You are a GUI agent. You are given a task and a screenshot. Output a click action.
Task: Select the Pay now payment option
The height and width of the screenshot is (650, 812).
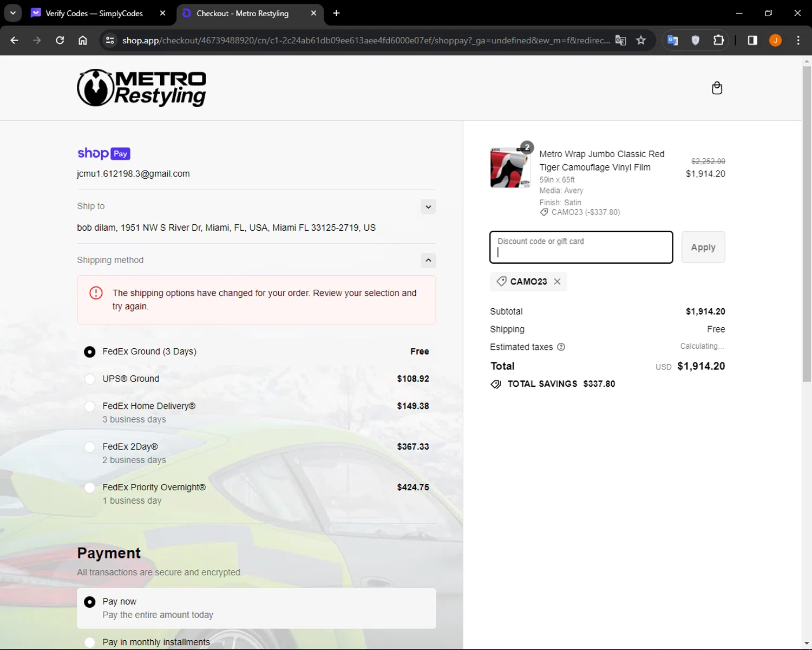point(90,602)
